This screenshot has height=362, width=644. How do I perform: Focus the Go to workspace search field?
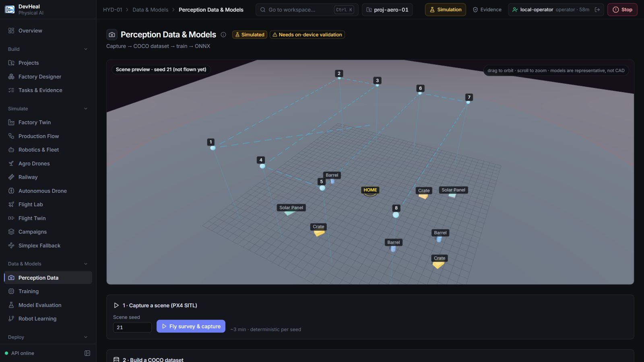(307, 10)
